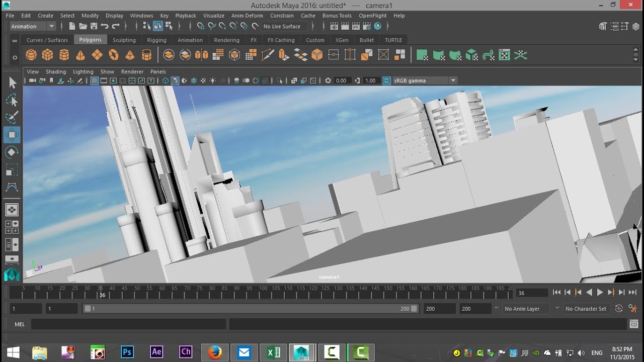Click the MEL script language button
The width and height of the screenshot is (644, 362).
tap(20, 324)
